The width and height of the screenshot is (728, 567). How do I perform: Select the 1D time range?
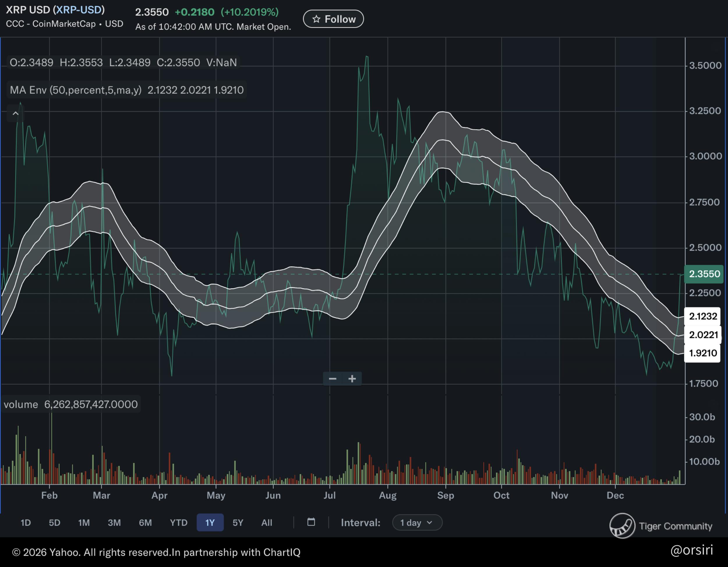pyautogui.click(x=26, y=522)
